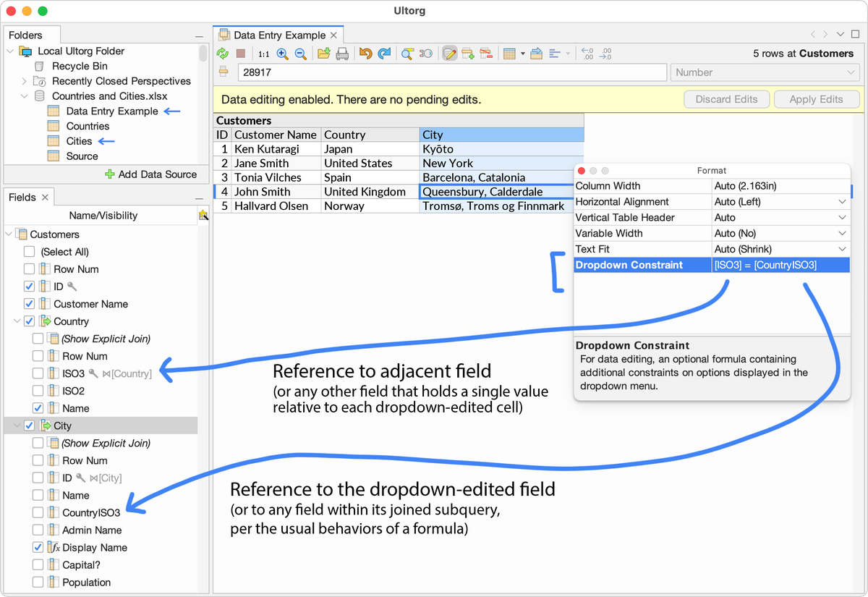Open the Find magnifier tool

pos(408,54)
